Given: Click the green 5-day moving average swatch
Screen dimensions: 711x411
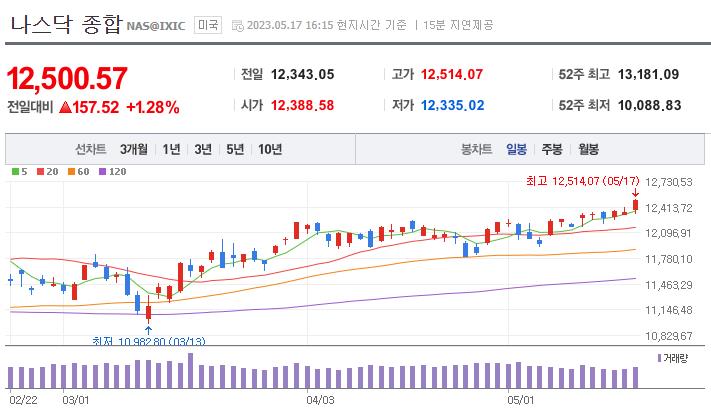Looking at the screenshot, I should pyautogui.click(x=15, y=171).
